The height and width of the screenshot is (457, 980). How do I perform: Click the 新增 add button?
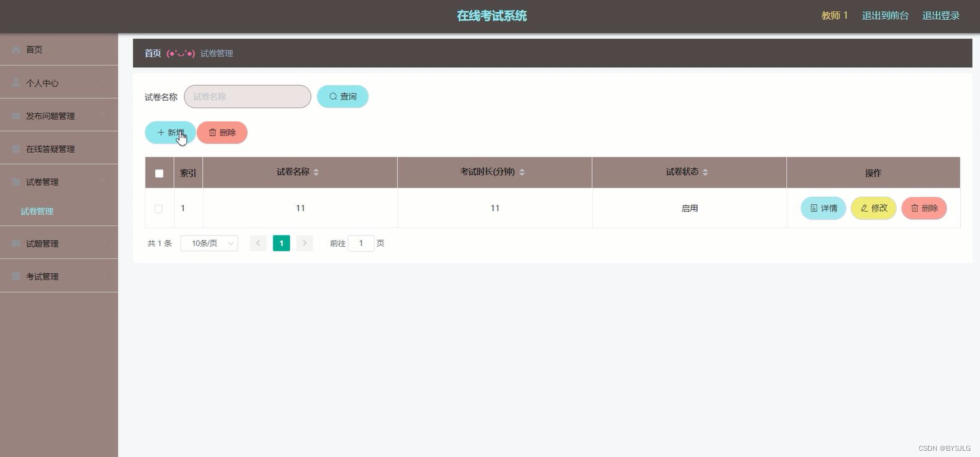(x=170, y=132)
